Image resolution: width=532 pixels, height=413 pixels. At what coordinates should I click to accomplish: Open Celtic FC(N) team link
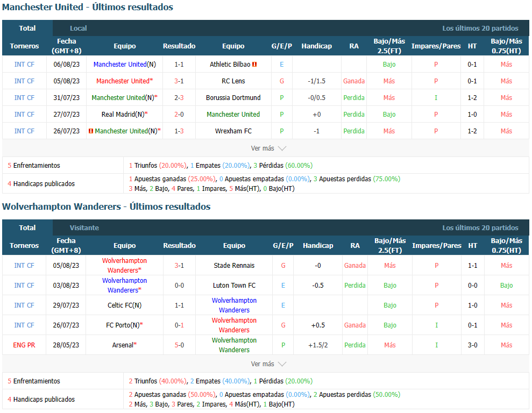click(x=124, y=305)
